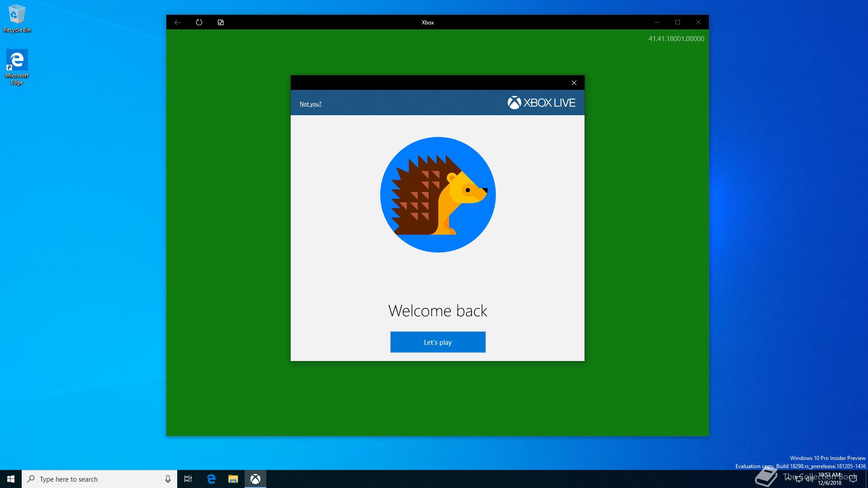Show hidden system tray icons
The height and width of the screenshot is (488, 868).
pyautogui.click(x=788, y=479)
